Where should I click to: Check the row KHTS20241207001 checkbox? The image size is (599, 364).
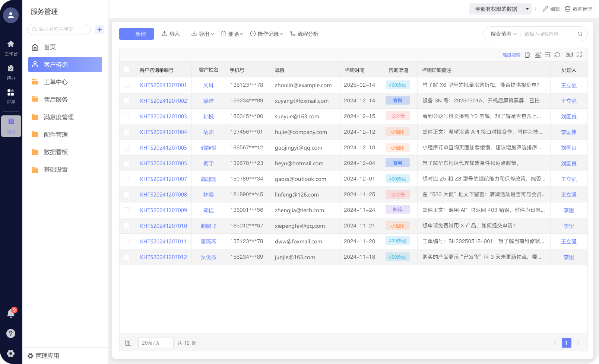(127, 85)
